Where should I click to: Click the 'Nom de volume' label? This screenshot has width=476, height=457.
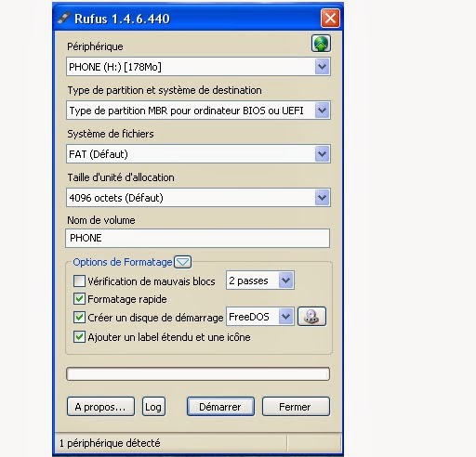click(101, 220)
